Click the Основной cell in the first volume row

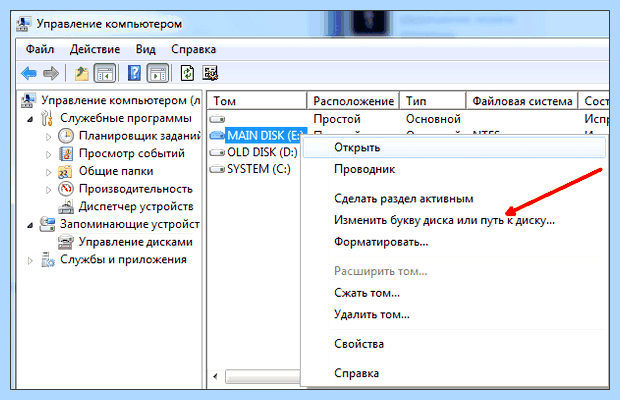point(433,119)
